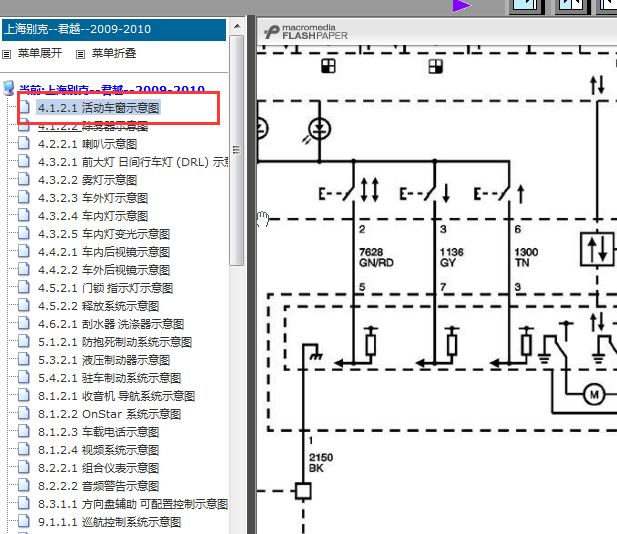The height and width of the screenshot is (534, 617).
Task: Select 8.1.2.3 车载电话示意图 entry
Action: pos(98,432)
